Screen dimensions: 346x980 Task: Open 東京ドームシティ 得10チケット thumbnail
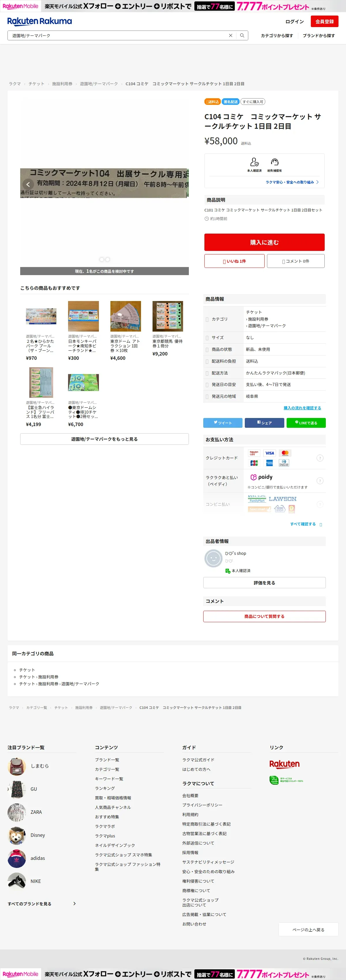(x=83, y=382)
